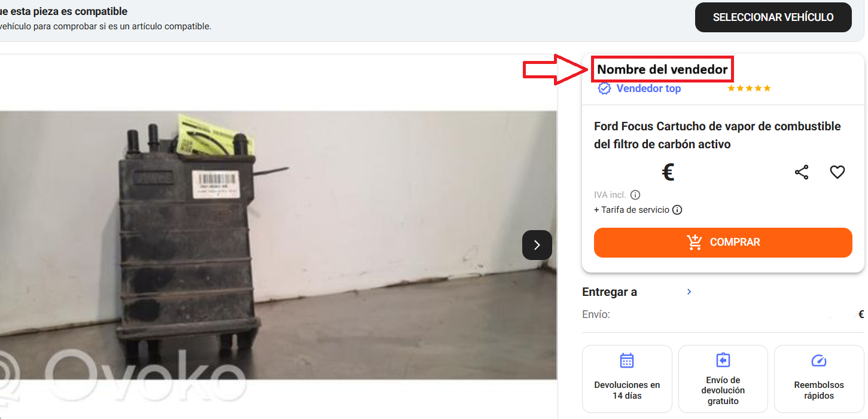Show the next product photo
868x419 pixels.
[x=537, y=245]
